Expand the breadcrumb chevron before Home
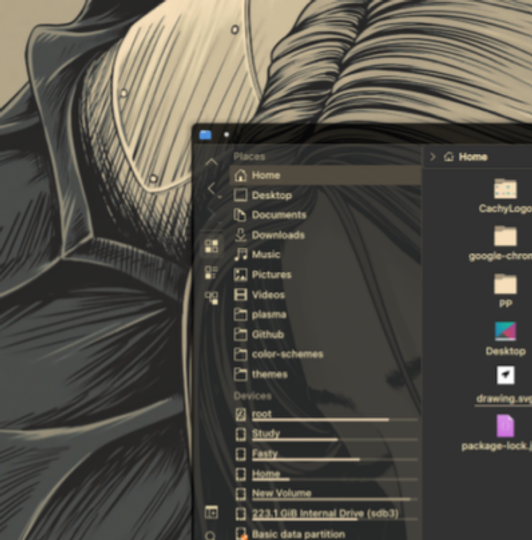532x540 pixels. pos(433,157)
